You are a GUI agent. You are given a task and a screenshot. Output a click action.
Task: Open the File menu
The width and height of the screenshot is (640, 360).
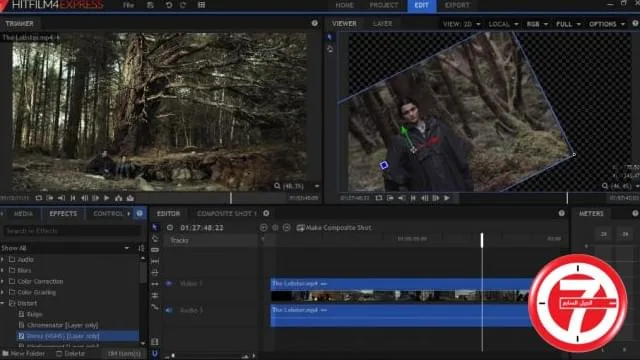coord(129,5)
